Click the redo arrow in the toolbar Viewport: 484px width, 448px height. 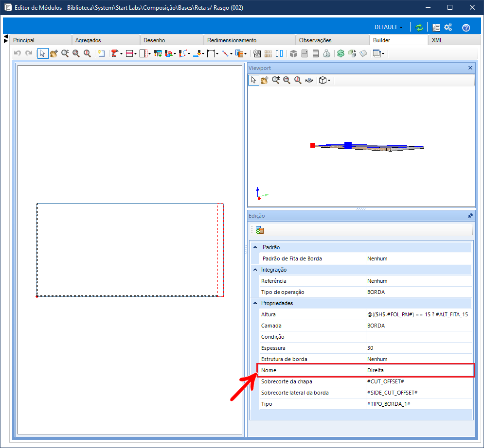point(29,53)
